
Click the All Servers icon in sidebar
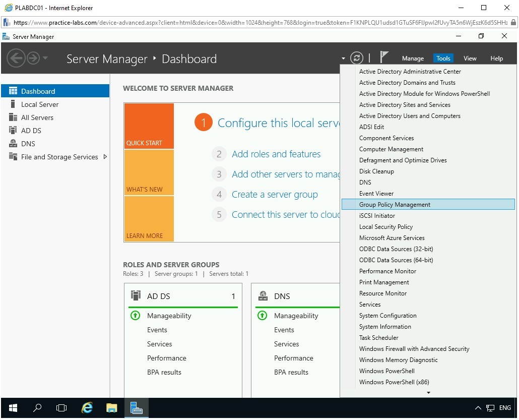point(13,117)
